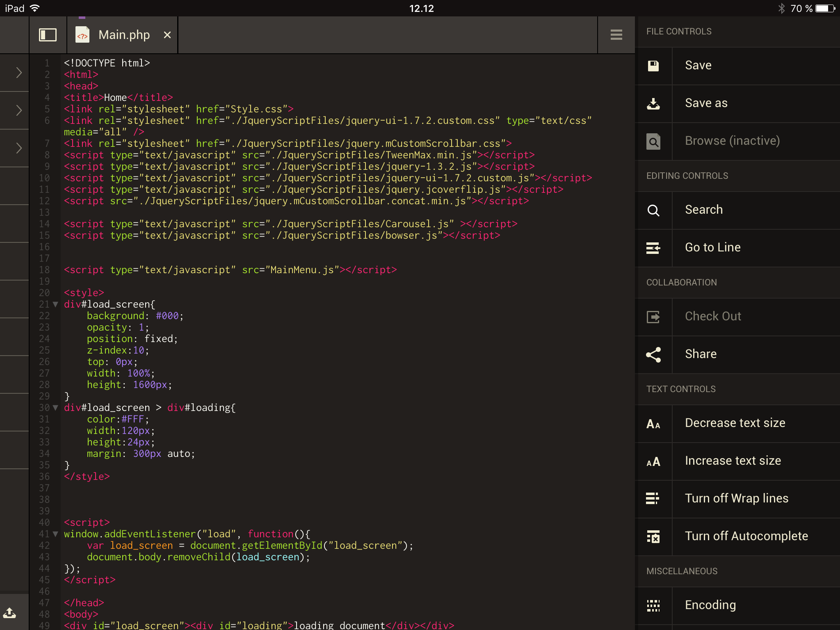Click the Encoding grid icon

[x=653, y=605]
